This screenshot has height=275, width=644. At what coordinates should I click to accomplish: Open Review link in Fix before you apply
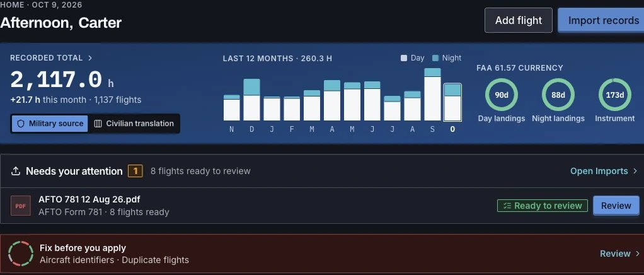pyautogui.click(x=615, y=254)
